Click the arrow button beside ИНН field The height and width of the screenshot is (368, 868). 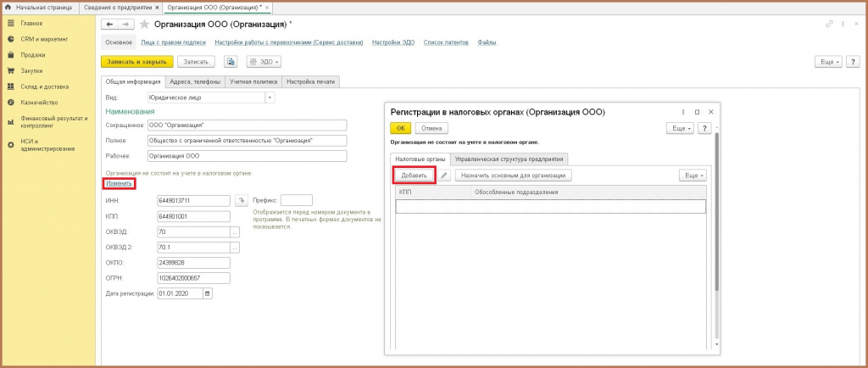pos(241,200)
